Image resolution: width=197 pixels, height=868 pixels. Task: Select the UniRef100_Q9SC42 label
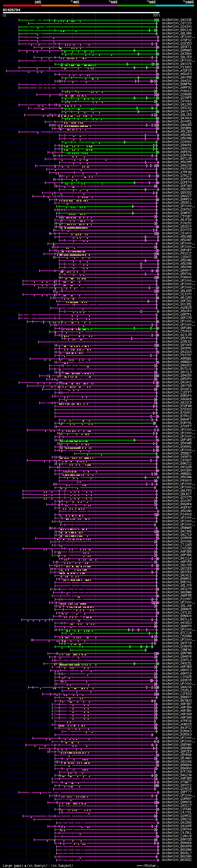tap(177, 108)
